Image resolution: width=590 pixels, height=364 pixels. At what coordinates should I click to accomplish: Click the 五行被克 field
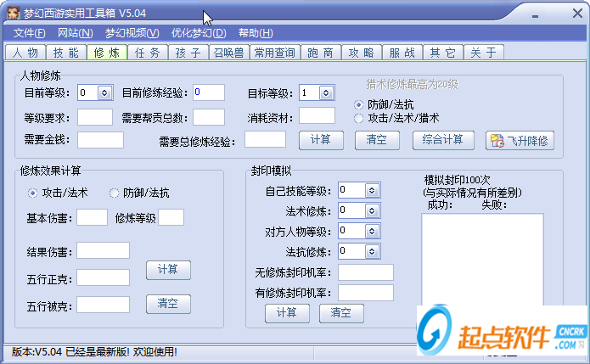pyautogui.click(x=103, y=305)
